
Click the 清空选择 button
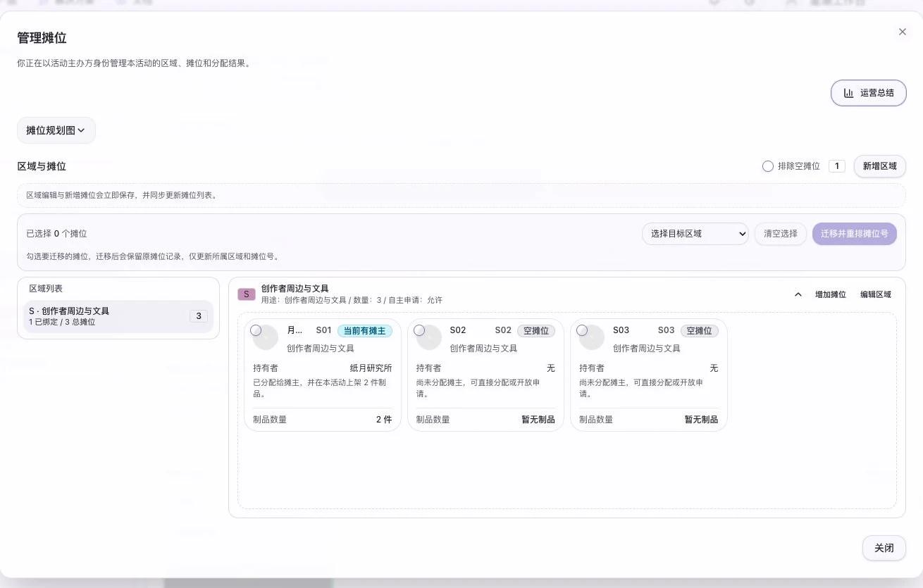(780, 234)
